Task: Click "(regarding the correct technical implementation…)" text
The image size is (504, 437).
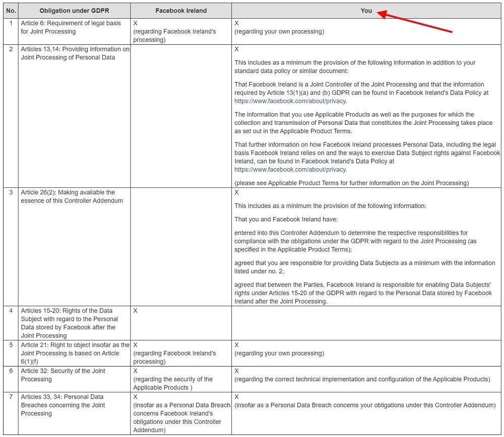Action: (362, 379)
